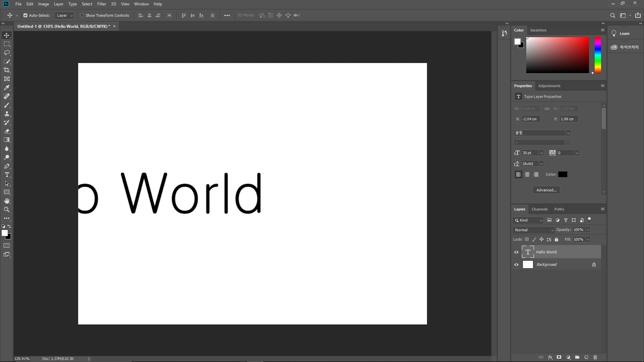Select the Crop tool
Viewport: 644px width, 362px height.
[7, 70]
